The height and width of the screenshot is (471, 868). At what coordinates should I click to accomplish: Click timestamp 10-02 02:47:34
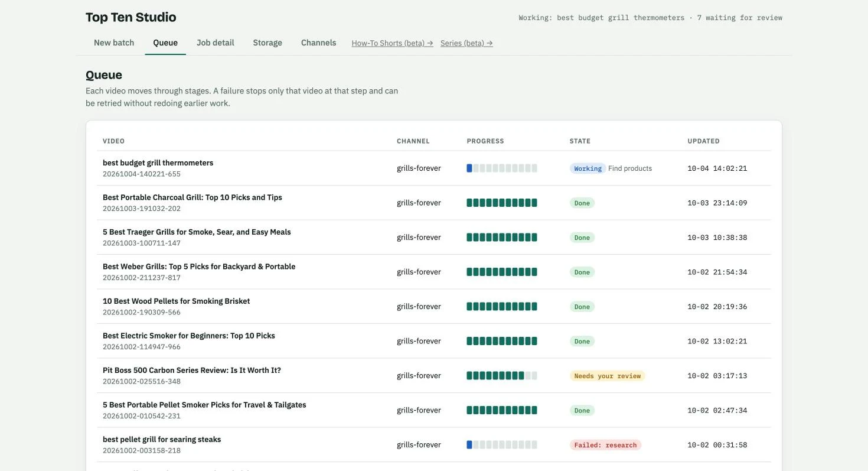pos(717,410)
